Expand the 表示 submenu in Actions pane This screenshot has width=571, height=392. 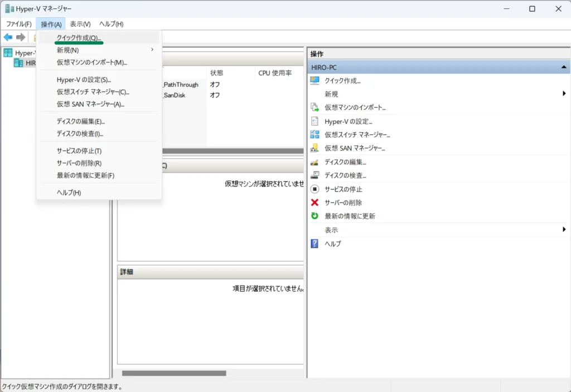(x=564, y=230)
